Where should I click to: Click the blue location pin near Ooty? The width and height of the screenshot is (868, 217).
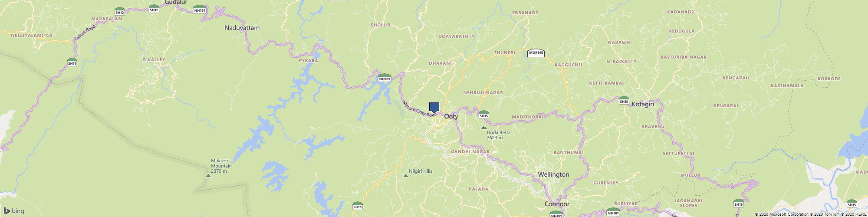(434, 108)
